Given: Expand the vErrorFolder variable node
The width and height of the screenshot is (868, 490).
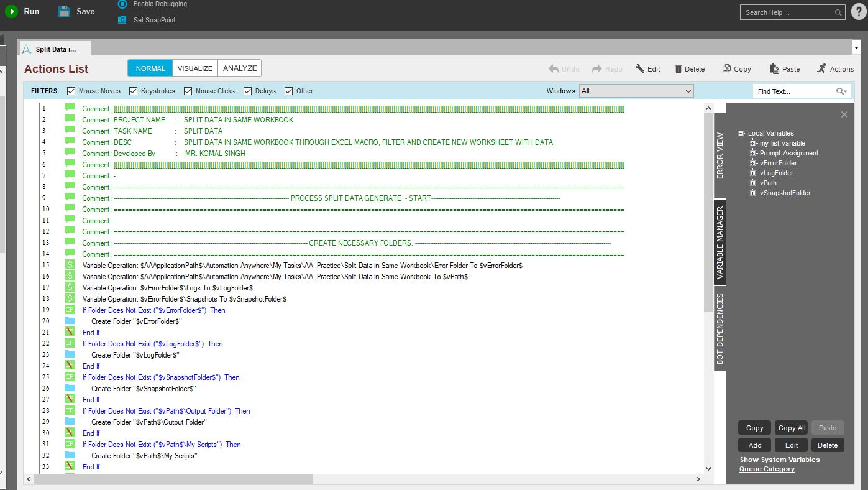Looking at the screenshot, I should (x=752, y=164).
